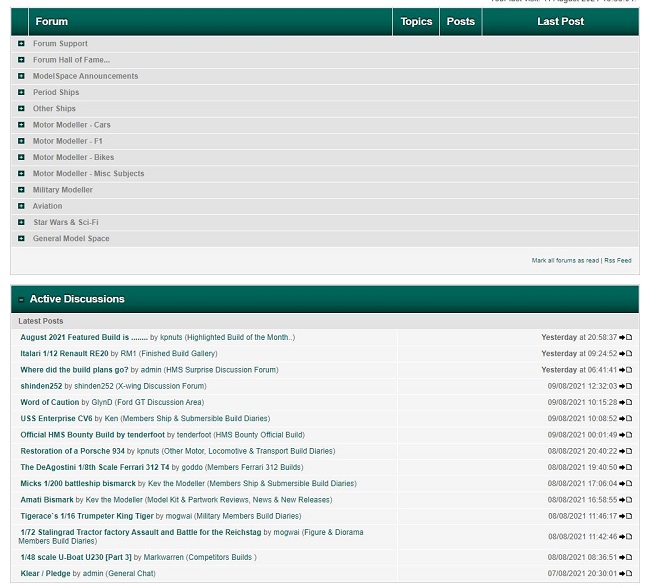650x588 pixels.
Task: Open the Rss Feed link
Action: (x=618, y=260)
